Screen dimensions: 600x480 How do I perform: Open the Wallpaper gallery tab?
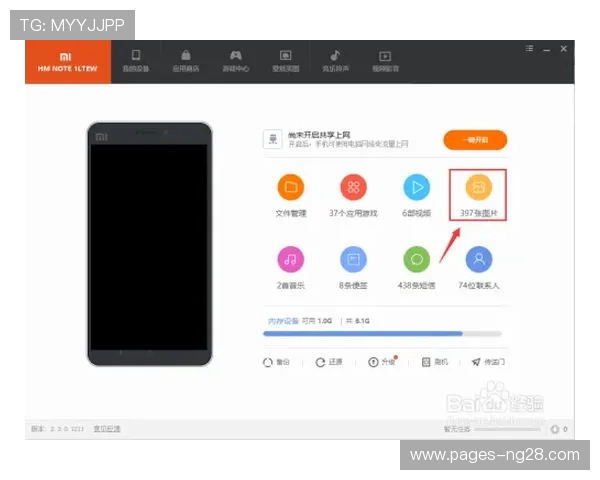coord(285,61)
